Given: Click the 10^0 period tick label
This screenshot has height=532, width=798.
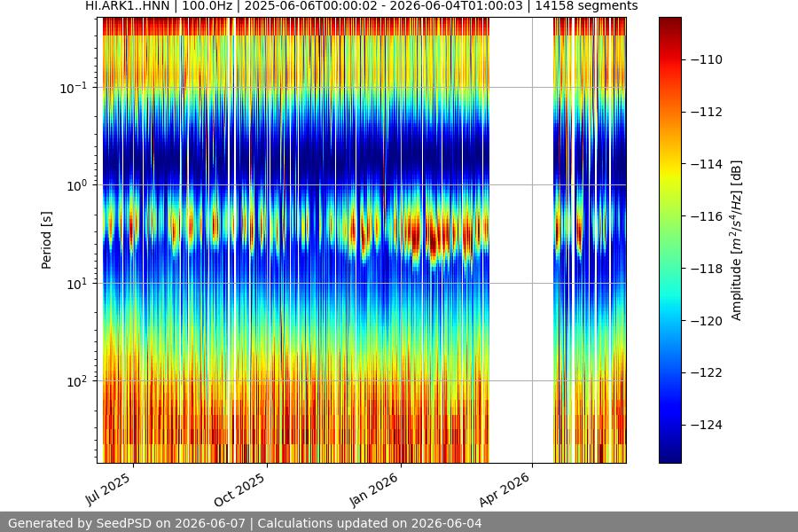Looking at the screenshot, I should click(x=76, y=185).
